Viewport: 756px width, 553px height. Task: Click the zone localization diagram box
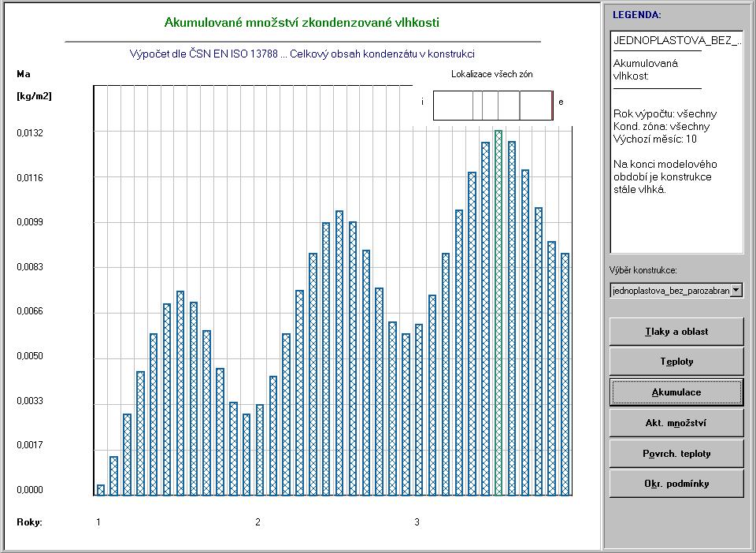tap(493, 105)
